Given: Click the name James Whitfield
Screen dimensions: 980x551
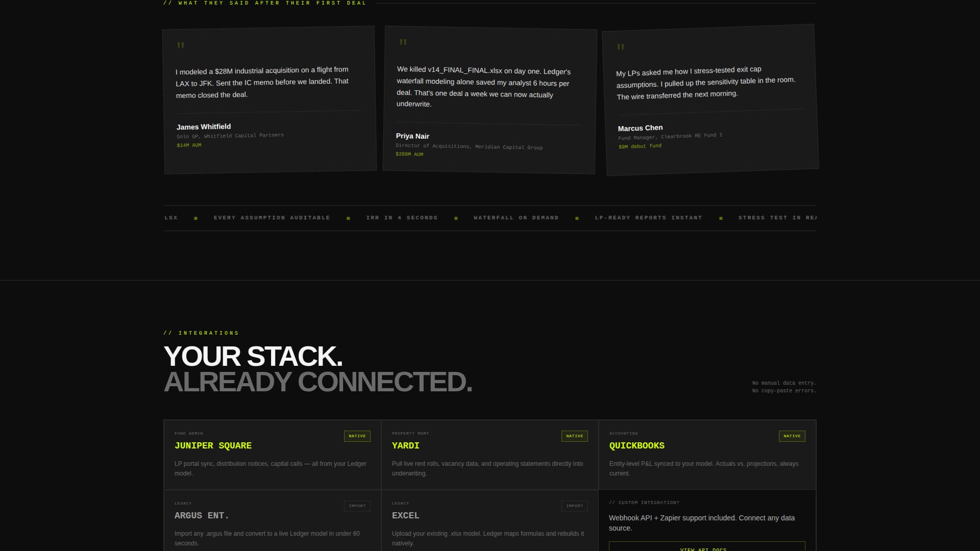Looking at the screenshot, I should point(204,127).
